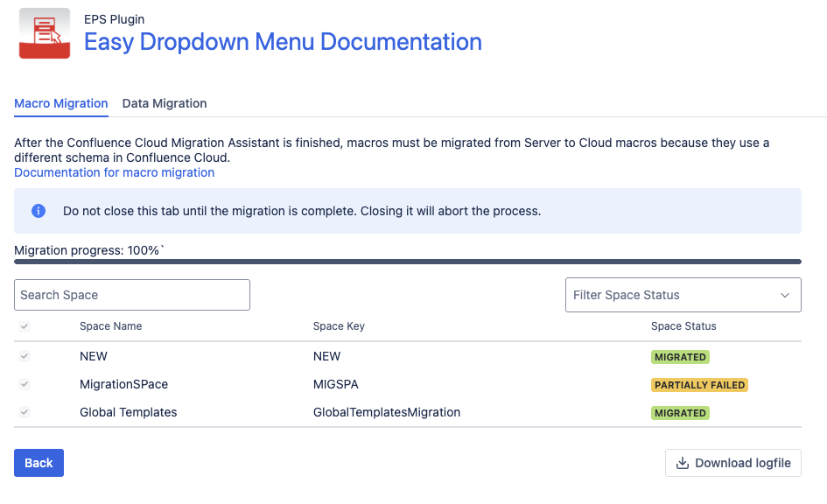Screen dimensions: 827x504
Task: Click the Back button
Action: 39,463
